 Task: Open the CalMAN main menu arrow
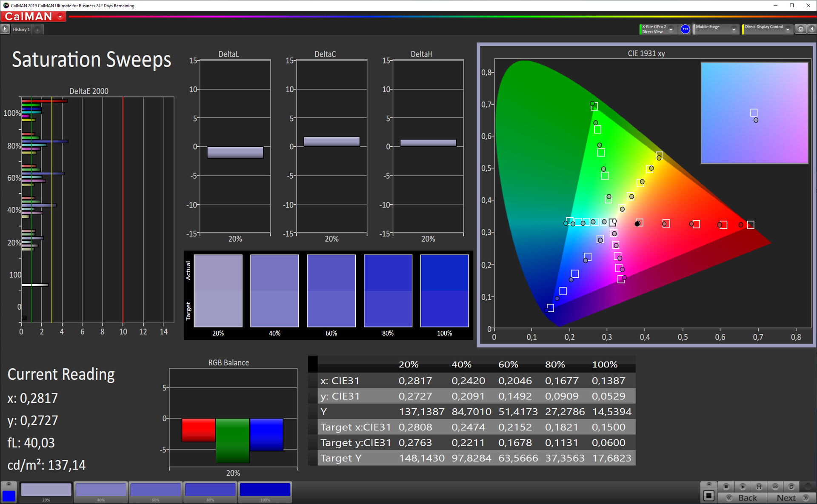(60, 17)
